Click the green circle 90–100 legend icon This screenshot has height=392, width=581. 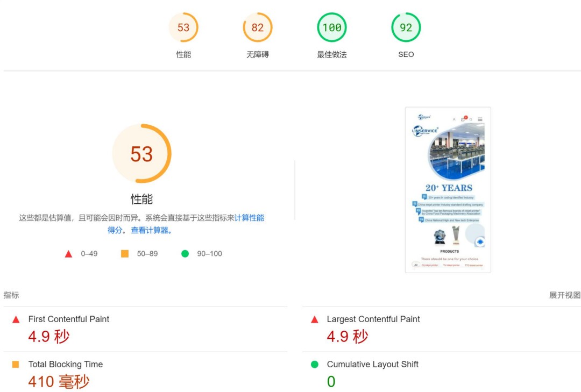point(185,254)
